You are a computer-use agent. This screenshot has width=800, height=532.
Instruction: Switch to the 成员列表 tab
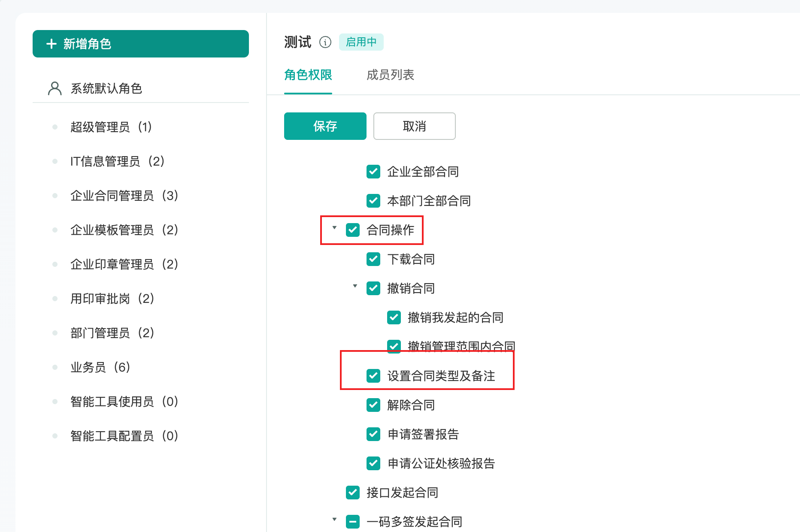click(x=390, y=75)
